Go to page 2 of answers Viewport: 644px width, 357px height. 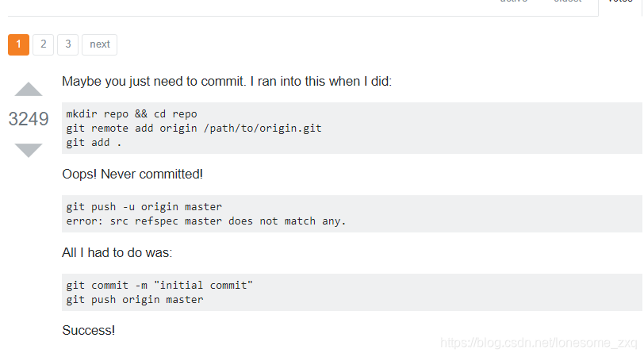[x=43, y=44]
